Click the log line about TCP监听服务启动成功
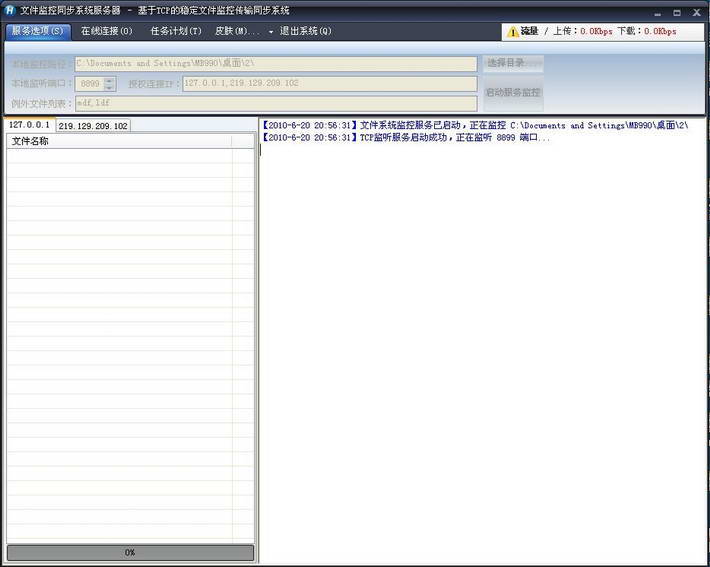This screenshot has height=567, width=710. pos(406,138)
